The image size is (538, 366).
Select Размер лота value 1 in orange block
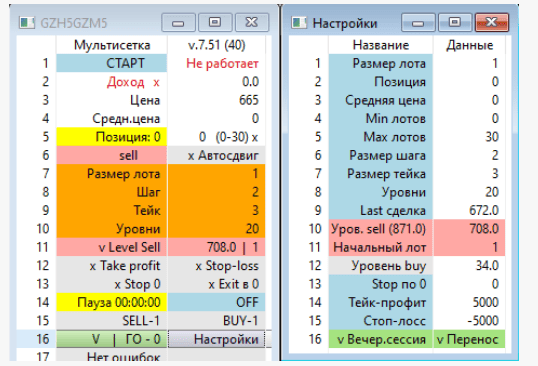(x=217, y=174)
